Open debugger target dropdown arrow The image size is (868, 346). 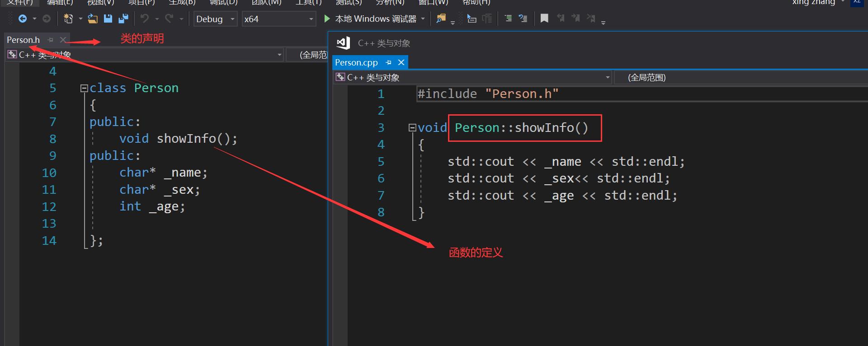tap(423, 19)
